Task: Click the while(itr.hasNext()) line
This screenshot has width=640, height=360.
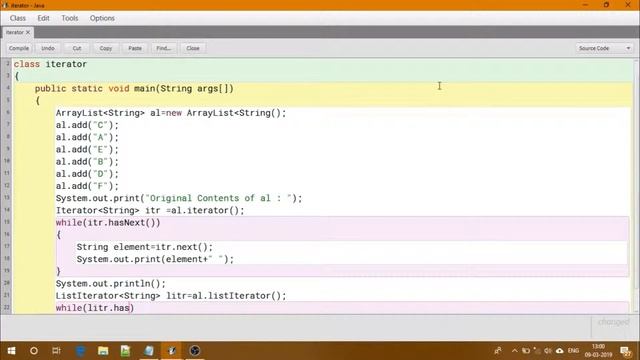Action: 108,223
